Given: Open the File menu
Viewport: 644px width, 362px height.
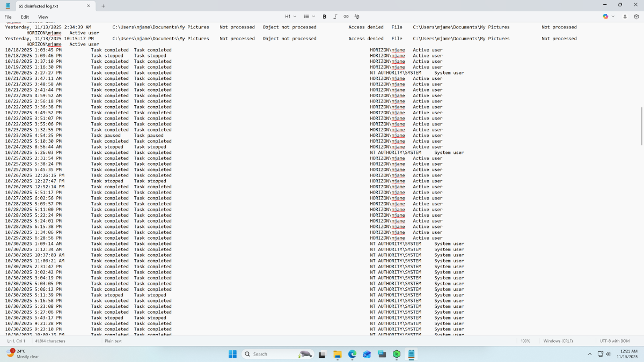Looking at the screenshot, I should pyautogui.click(x=8, y=17).
